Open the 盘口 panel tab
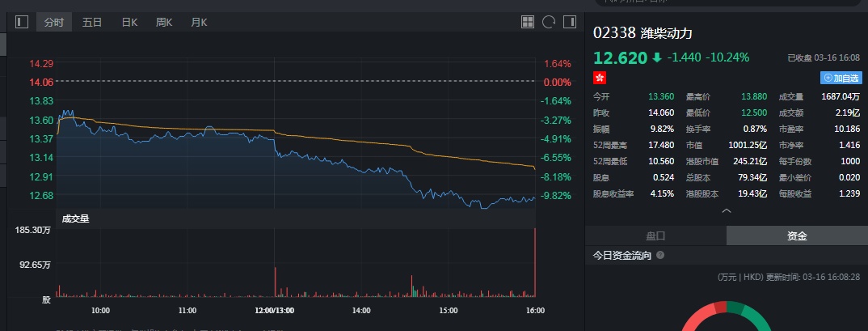The height and width of the screenshot is (331, 868). 655,236
